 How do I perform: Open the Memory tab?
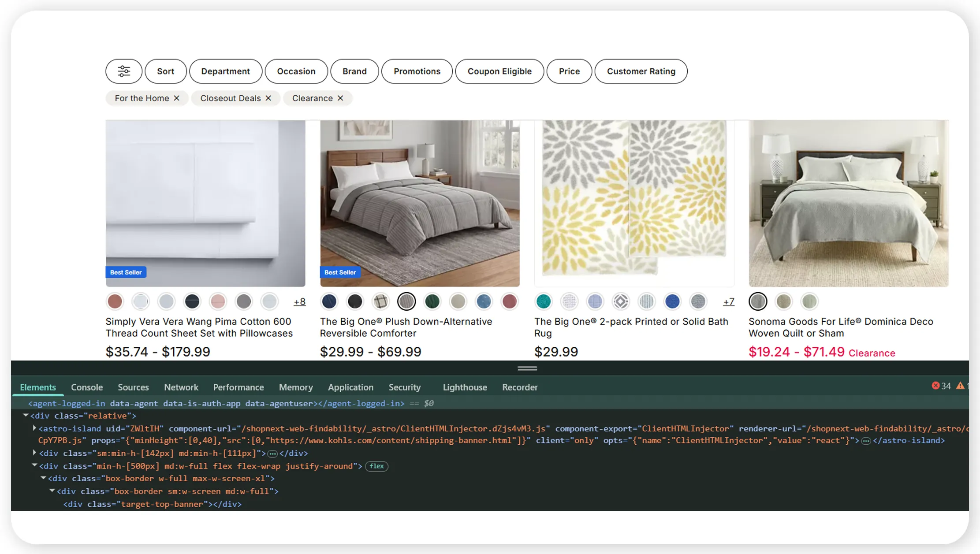pos(296,387)
